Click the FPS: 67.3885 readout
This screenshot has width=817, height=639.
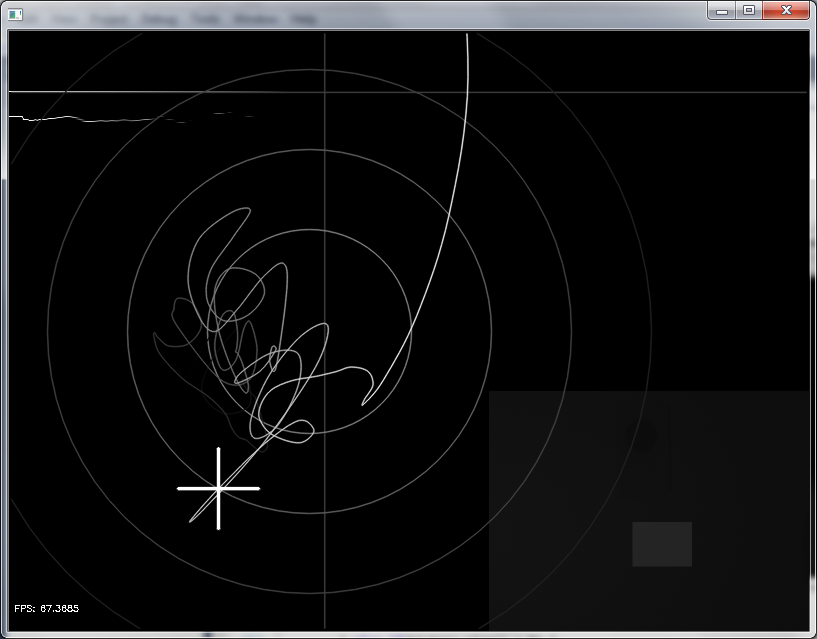[46, 608]
